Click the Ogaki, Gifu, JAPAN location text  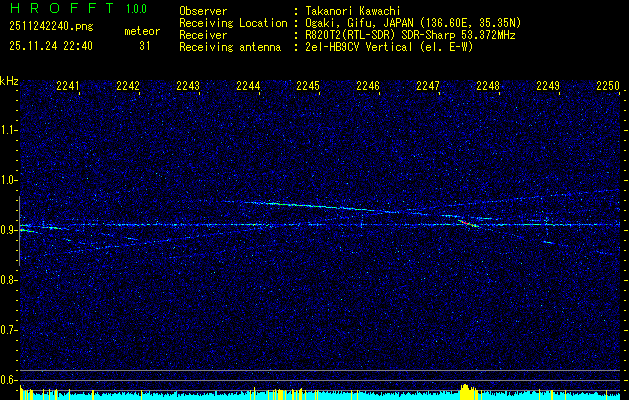tap(411, 23)
